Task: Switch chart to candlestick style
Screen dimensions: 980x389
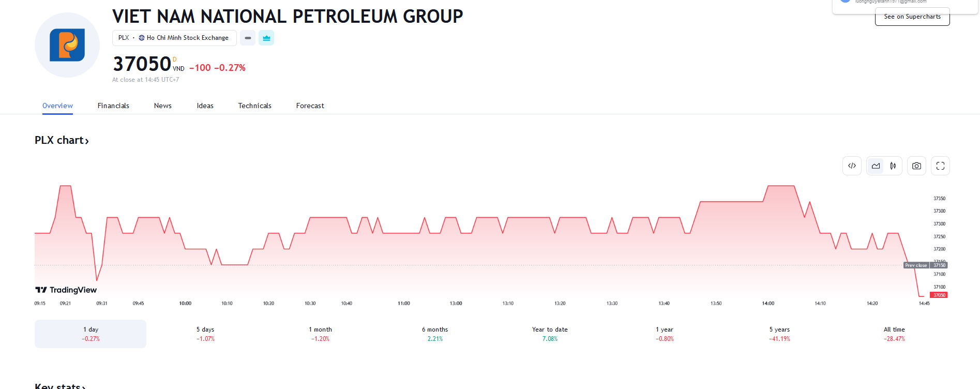Action: pyautogui.click(x=893, y=166)
